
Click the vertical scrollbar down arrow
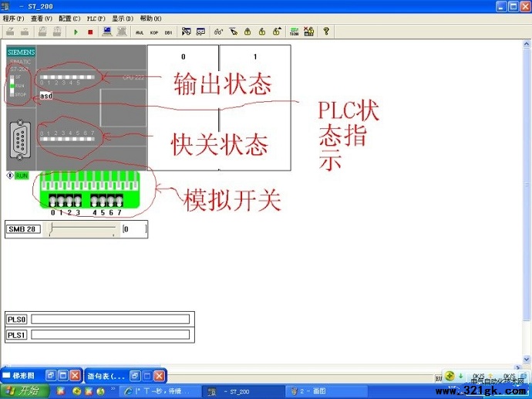[x=527, y=359]
